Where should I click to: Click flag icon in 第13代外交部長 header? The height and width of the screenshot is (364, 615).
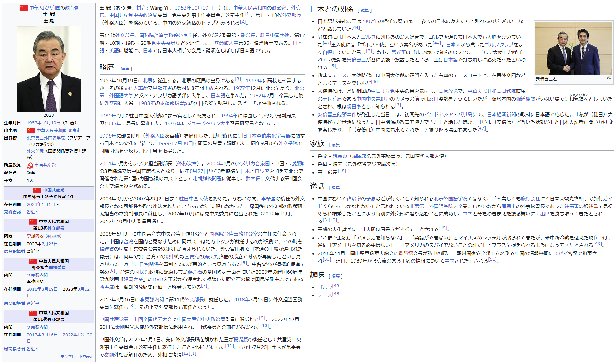[x=33, y=222]
